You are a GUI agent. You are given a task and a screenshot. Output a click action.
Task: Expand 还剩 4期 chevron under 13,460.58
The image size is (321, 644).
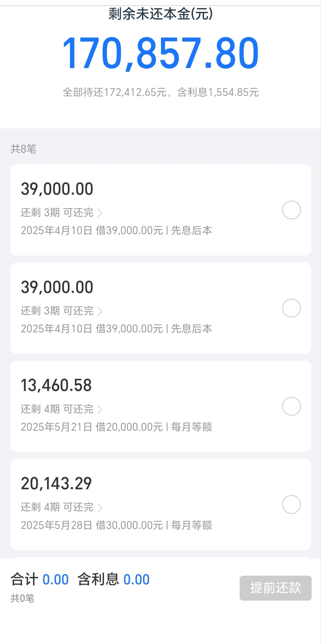100,410
